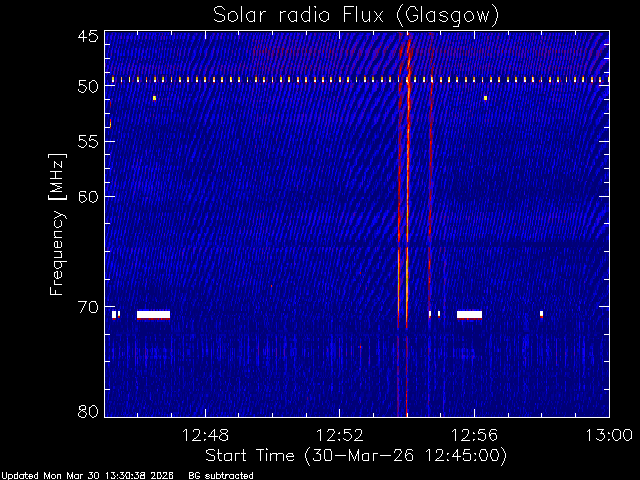The image size is (640, 480).
Task: Click the "Frequency [MHz]" y-axis label
Action: [x=57, y=224]
